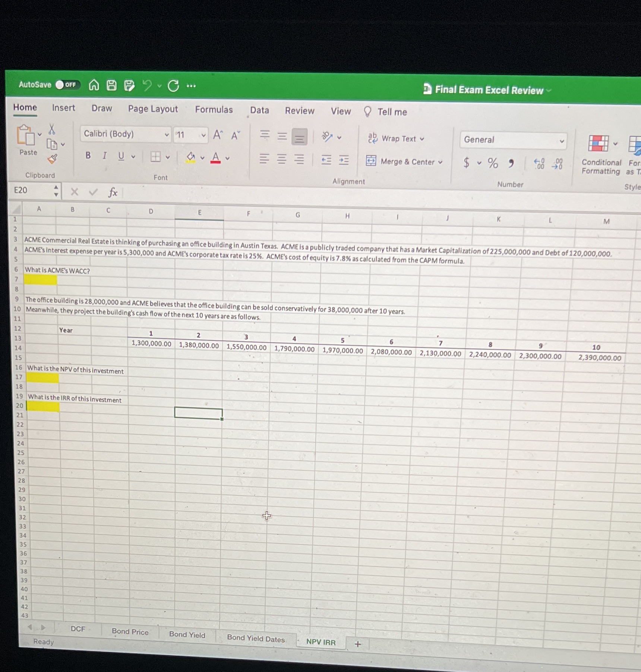Open the Data ribbon tab
Viewport: 641px width, 672px height.
click(259, 110)
